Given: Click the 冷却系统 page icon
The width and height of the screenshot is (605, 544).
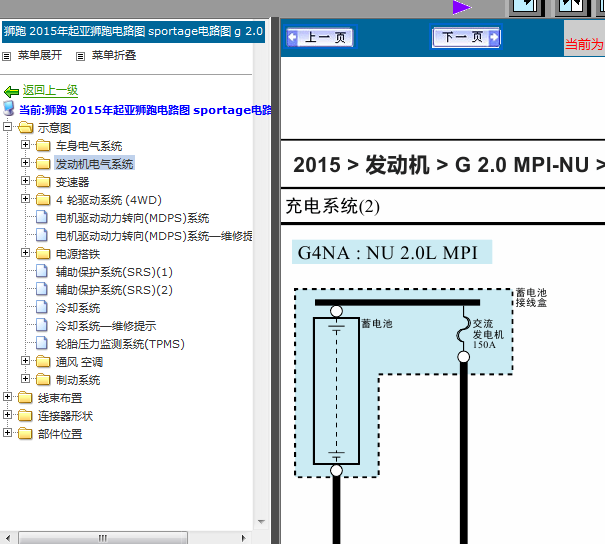Looking at the screenshot, I should [42, 307].
